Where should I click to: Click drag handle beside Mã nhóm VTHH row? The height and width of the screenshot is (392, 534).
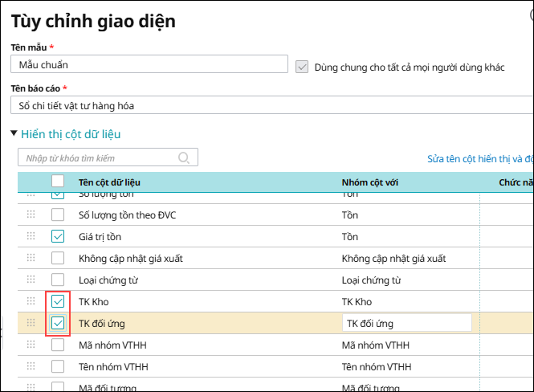[31, 345]
